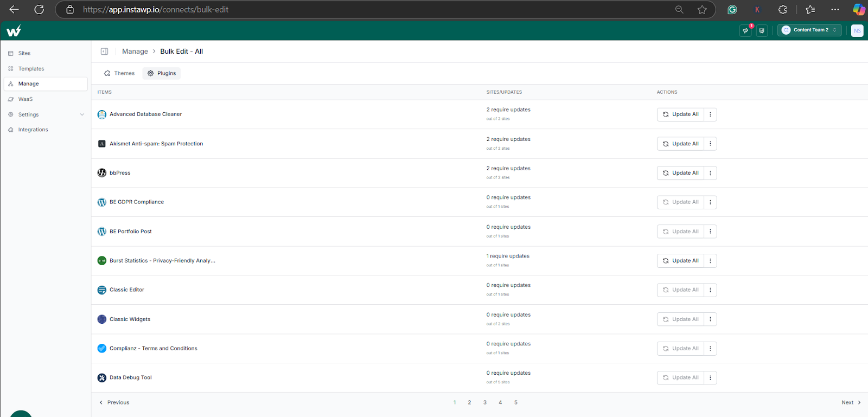Screen dimensions: 868x417
Task: Update All for Advanced Database Cleaner
Action: point(680,114)
